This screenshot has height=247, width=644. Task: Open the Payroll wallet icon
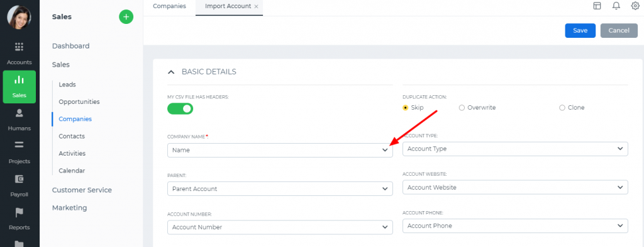pyautogui.click(x=19, y=179)
